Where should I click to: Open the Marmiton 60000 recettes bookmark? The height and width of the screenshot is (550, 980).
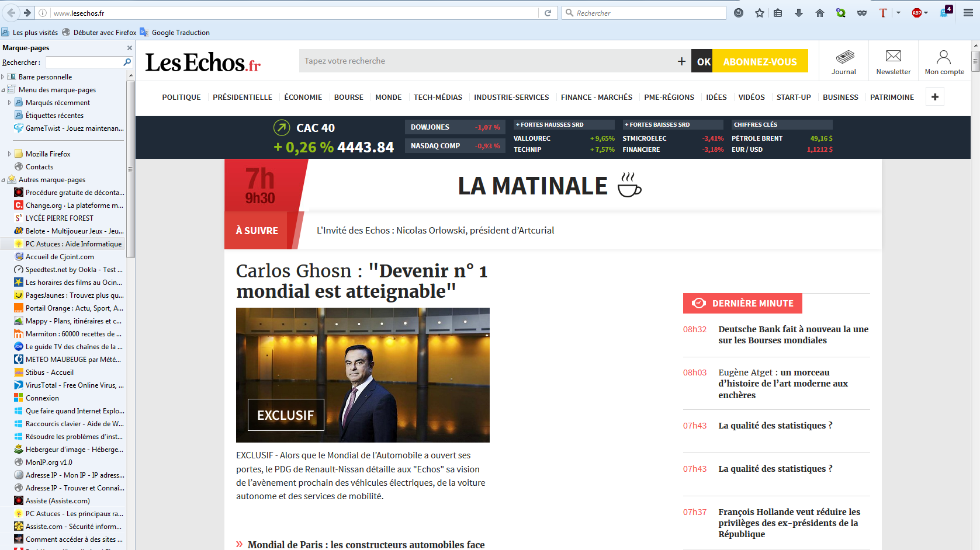(x=68, y=334)
